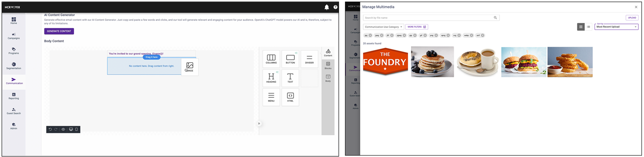Select the burgers image
The image size is (644, 157).
coord(524,61)
